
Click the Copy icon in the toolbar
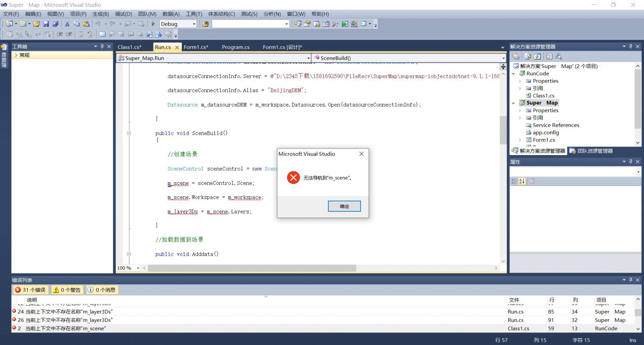click(77, 24)
